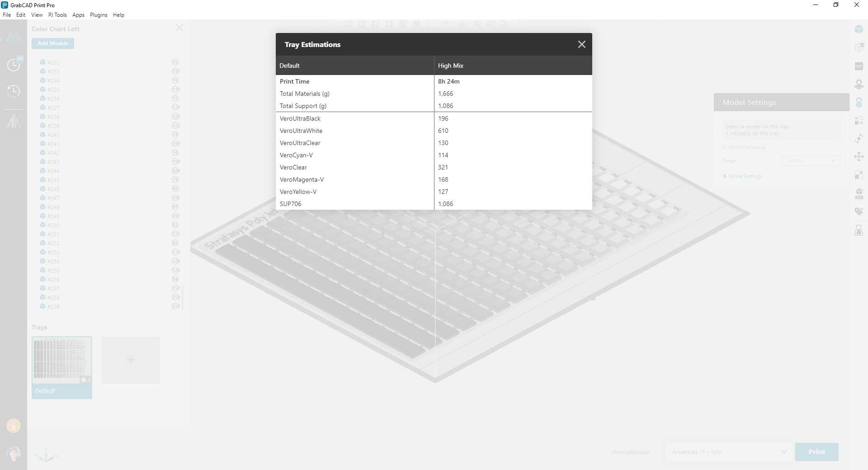Open the flask analysis icon in right toolbar
This screenshot has width=868, height=470.
pos(859,230)
